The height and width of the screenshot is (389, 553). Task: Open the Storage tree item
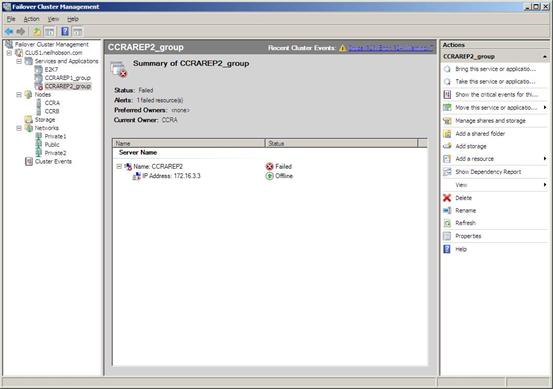(44, 120)
